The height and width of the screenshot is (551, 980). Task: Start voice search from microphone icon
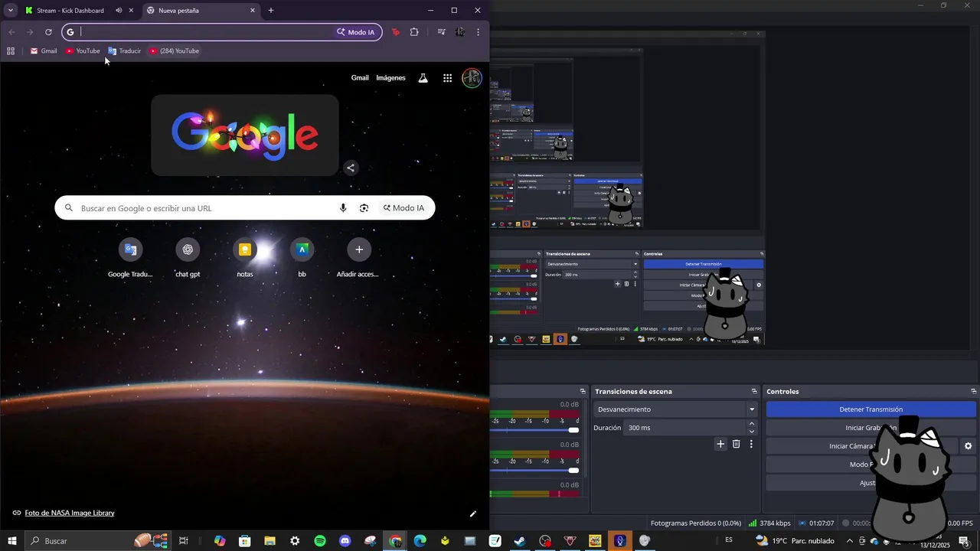click(343, 208)
